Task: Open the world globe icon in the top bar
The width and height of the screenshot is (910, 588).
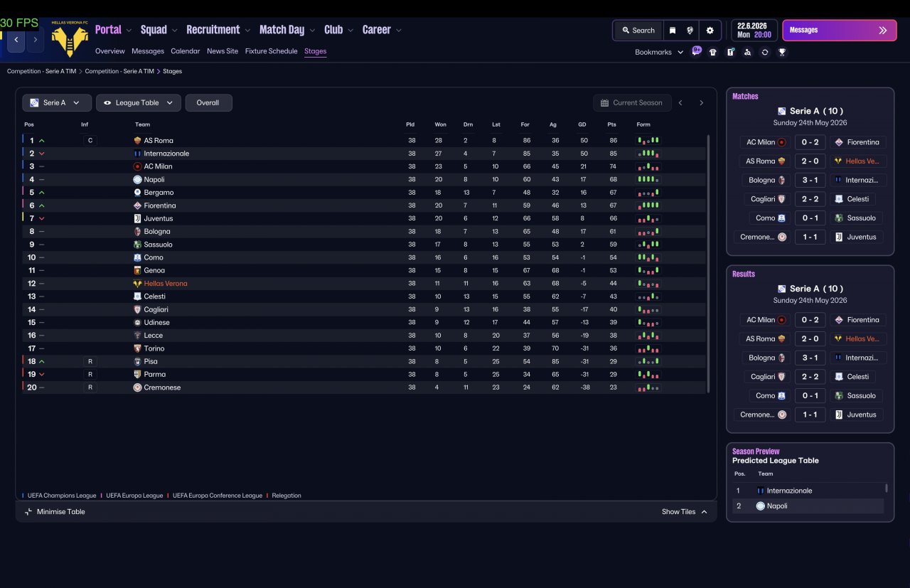Action: pyautogui.click(x=690, y=31)
